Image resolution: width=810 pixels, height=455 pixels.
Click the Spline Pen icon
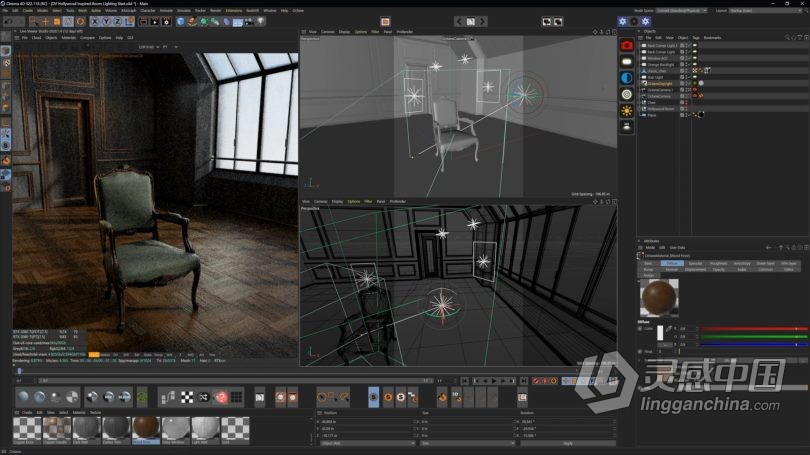tap(192, 22)
